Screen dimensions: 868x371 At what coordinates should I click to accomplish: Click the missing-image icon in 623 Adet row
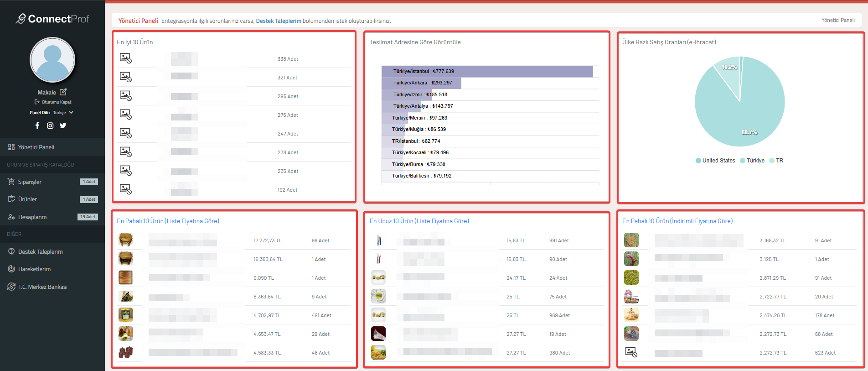631,352
